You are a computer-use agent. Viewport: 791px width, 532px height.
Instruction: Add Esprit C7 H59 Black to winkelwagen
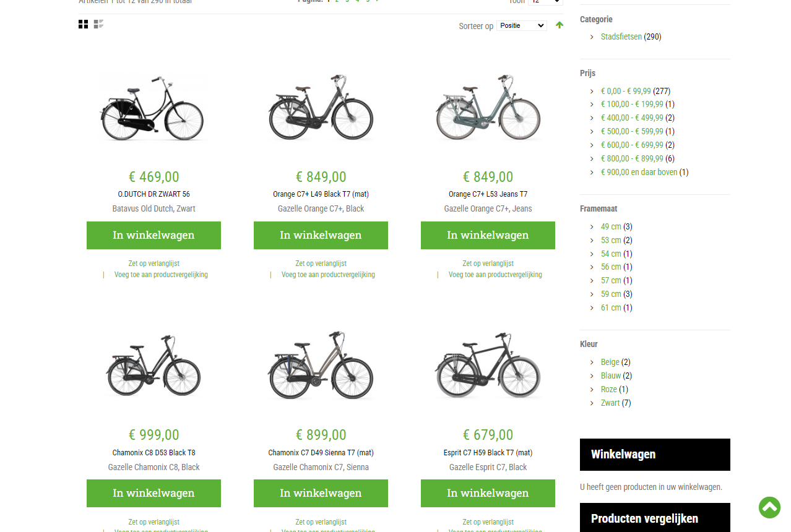488,493
